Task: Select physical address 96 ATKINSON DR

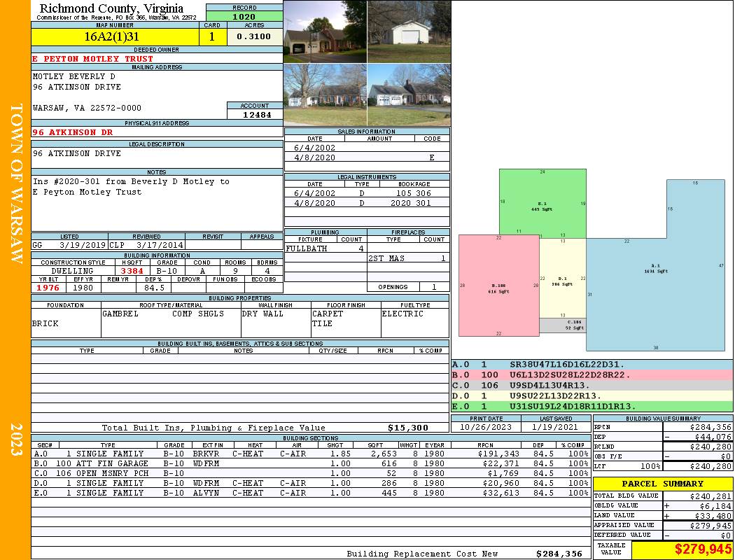Action: tap(73, 132)
